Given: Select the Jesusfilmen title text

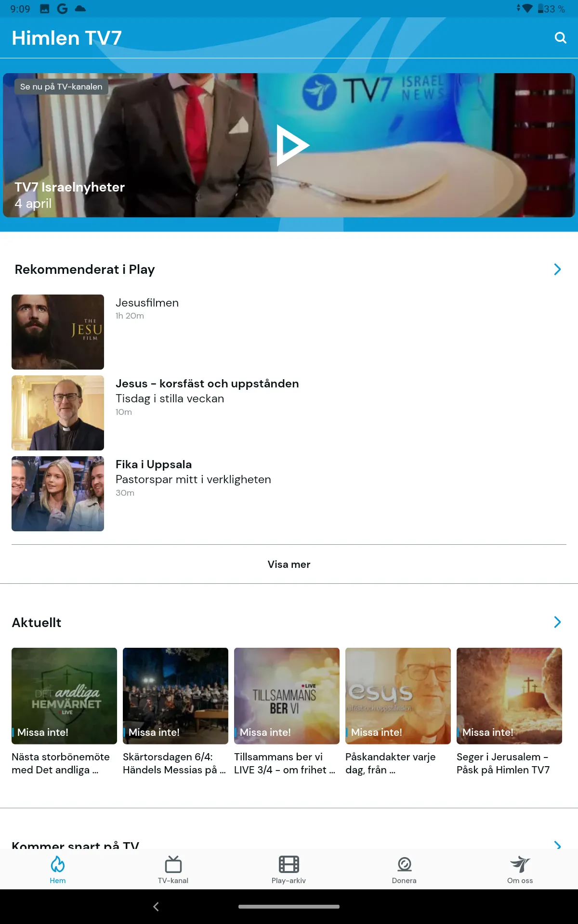Looking at the screenshot, I should click(x=147, y=303).
